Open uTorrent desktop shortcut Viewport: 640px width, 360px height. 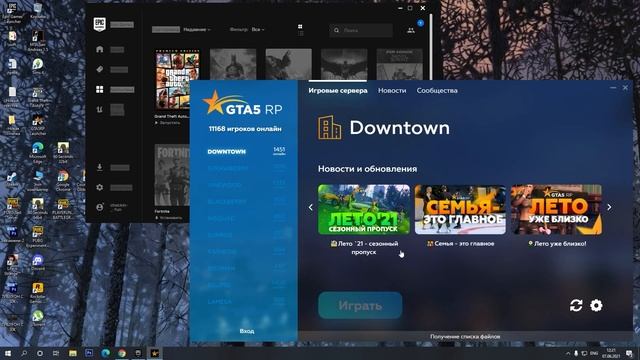(x=38, y=319)
